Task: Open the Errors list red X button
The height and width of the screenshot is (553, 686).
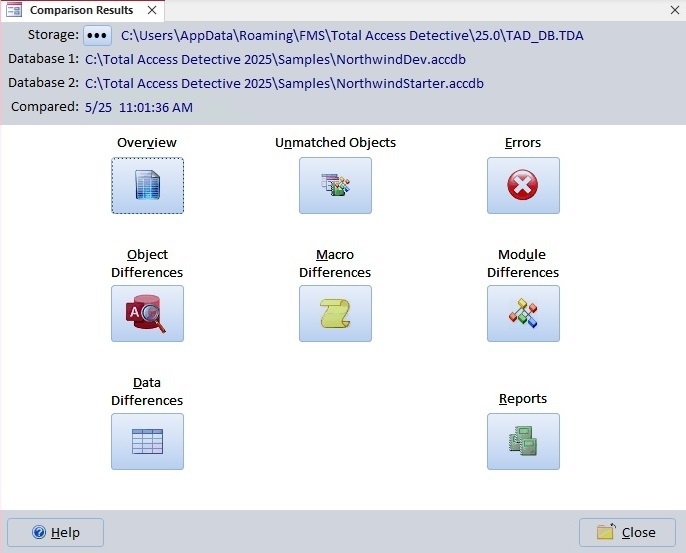Action: coord(523,185)
